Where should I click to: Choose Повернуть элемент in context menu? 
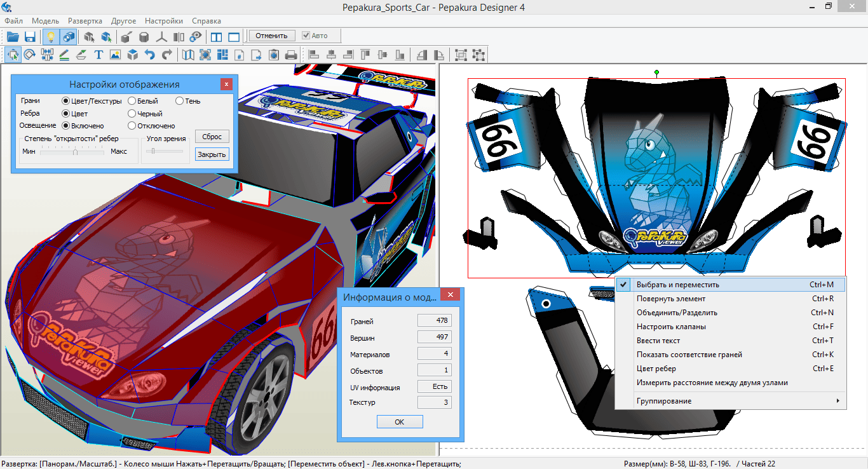tap(670, 299)
